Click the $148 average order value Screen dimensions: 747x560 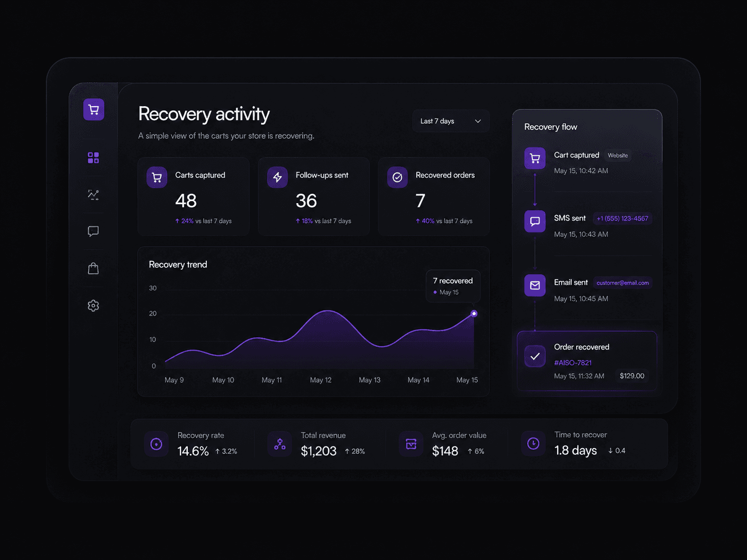coord(445,451)
